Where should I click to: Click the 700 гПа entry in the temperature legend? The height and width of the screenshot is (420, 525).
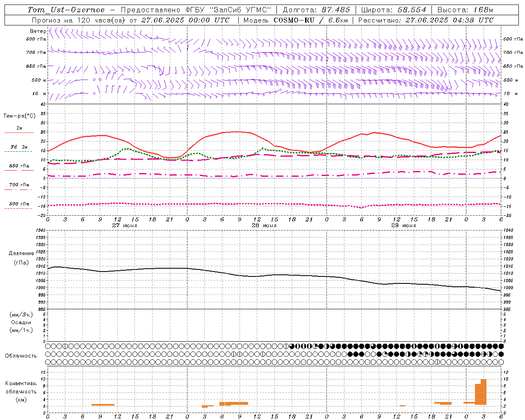coord(19,185)
